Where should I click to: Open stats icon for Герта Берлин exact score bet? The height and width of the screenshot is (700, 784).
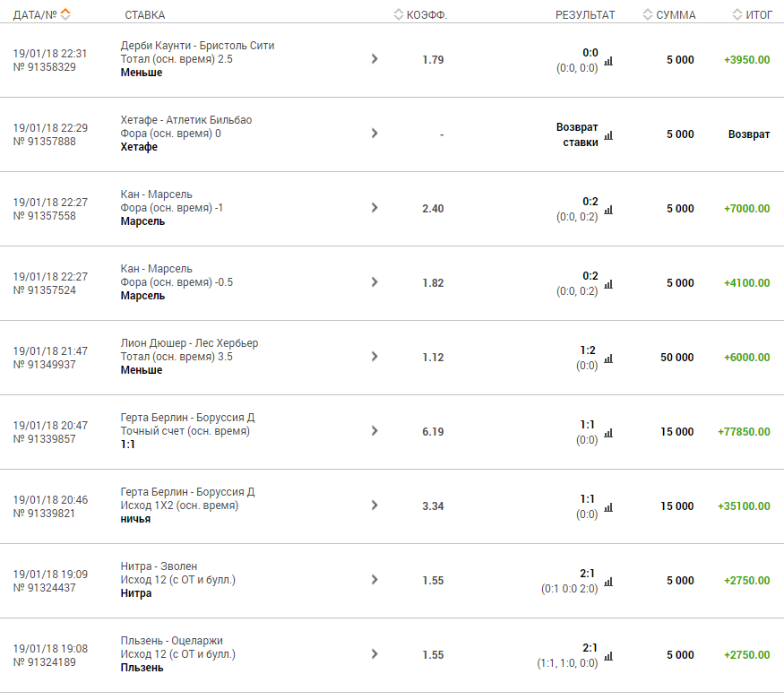click(608, 434)
